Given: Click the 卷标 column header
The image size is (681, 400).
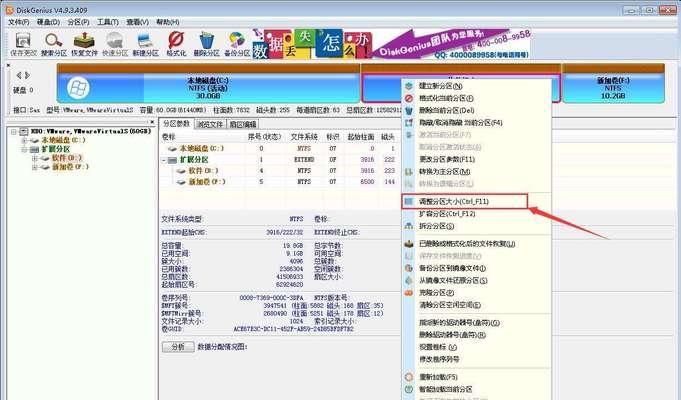Looking at the screenshot, I should [x=169, y=137].
